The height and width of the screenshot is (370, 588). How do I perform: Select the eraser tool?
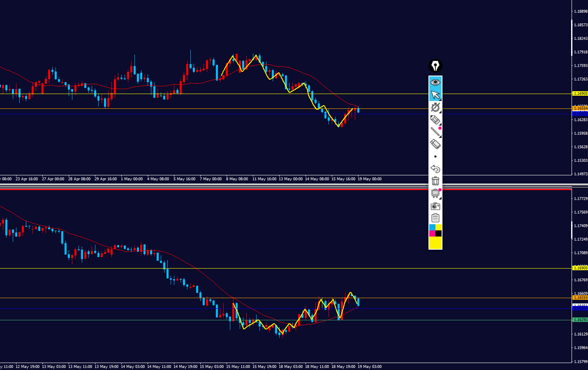point(435,144)
